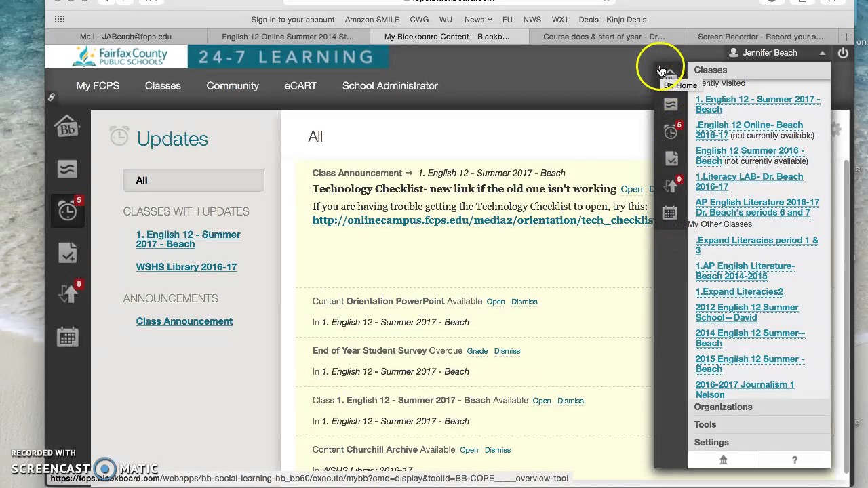The image size is (868, 488).
Task: Open English 12 Summer 2016 - Beach class
Action: coord(749,156)
